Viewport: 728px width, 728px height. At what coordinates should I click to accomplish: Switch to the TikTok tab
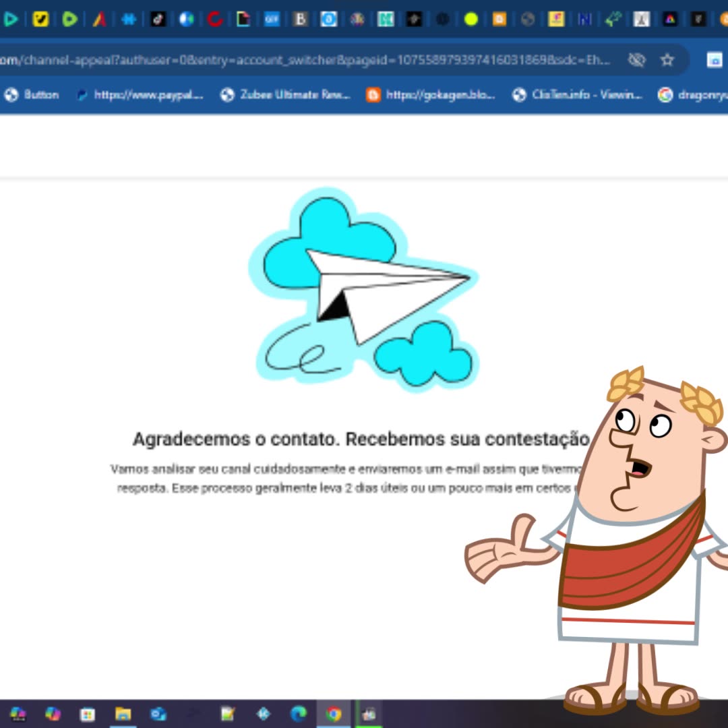click(x=158, y=19)
